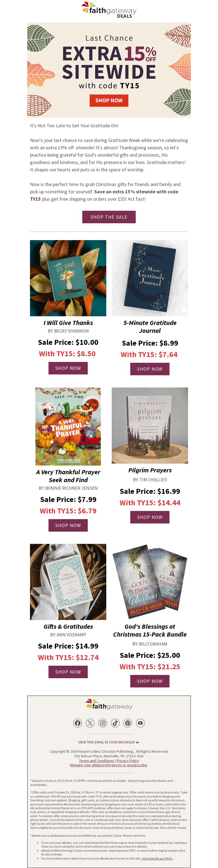The height and width of the screenshot is (868, 218).
Task: Open the Terms and Conditions link
Action: point(96,761)
